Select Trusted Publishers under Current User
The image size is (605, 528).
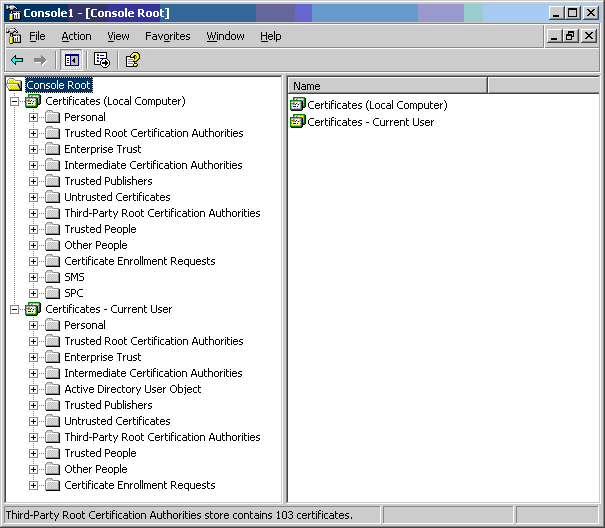108,405
